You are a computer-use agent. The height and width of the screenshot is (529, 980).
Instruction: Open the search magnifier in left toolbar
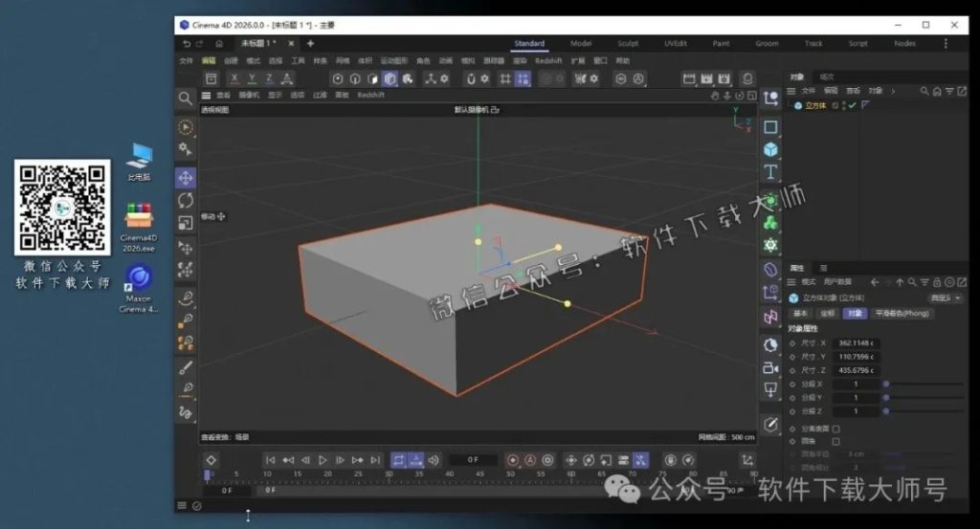(185, 99)
